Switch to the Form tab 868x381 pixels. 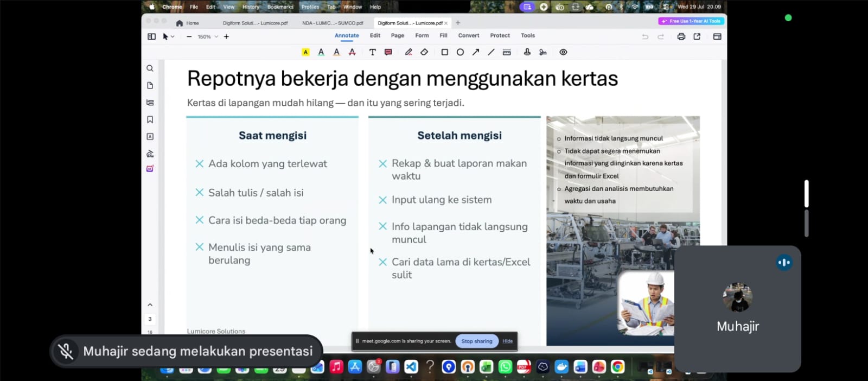pyautogui.click(x=422, y=36)
